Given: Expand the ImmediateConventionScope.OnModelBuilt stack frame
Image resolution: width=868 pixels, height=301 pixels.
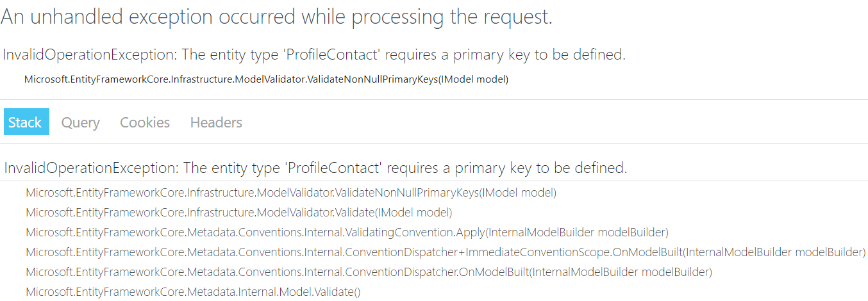Looking at the screenshot, I should click(x=445, y=252).
